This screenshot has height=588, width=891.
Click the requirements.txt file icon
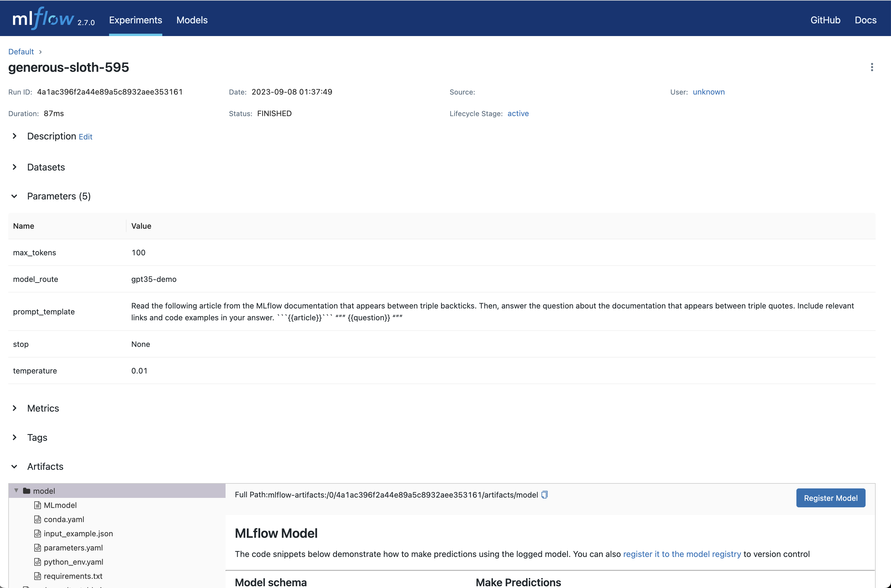38,576
